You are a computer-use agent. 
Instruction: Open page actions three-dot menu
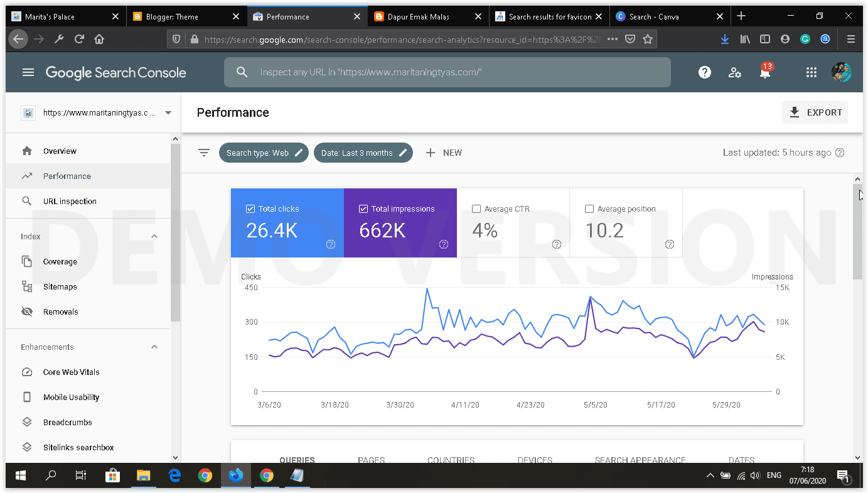point(613,39)
